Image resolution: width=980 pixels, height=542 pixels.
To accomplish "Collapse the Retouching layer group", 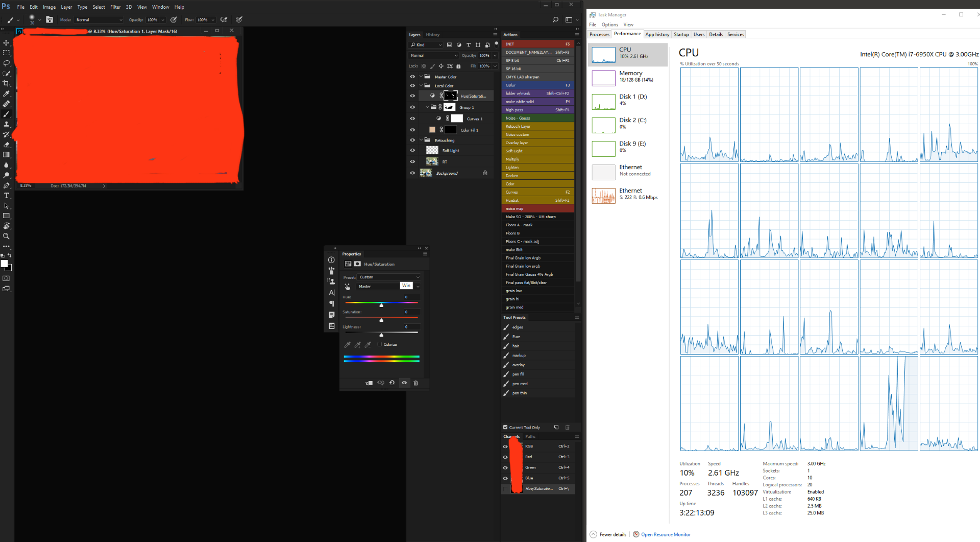I will (421, 140).
